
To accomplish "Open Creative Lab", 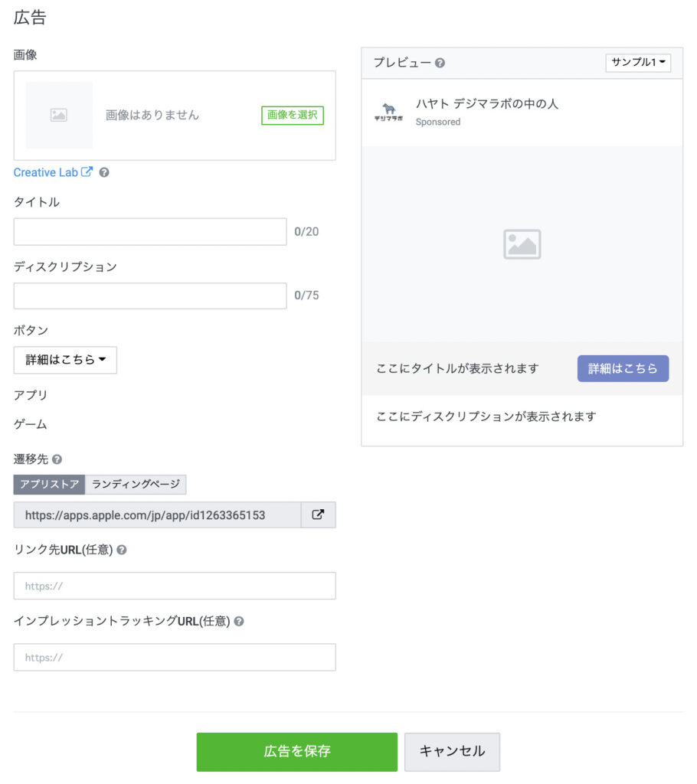I will (x=46, y=171).
